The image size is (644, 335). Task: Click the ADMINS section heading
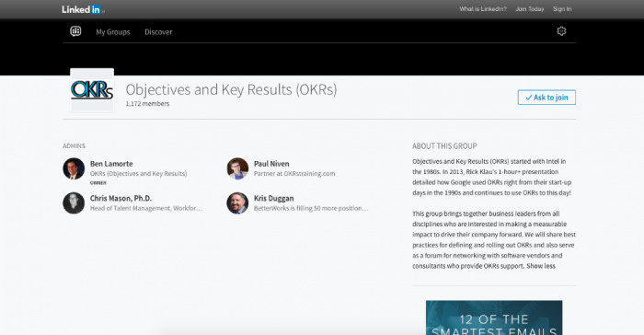[x=74, y=146]
